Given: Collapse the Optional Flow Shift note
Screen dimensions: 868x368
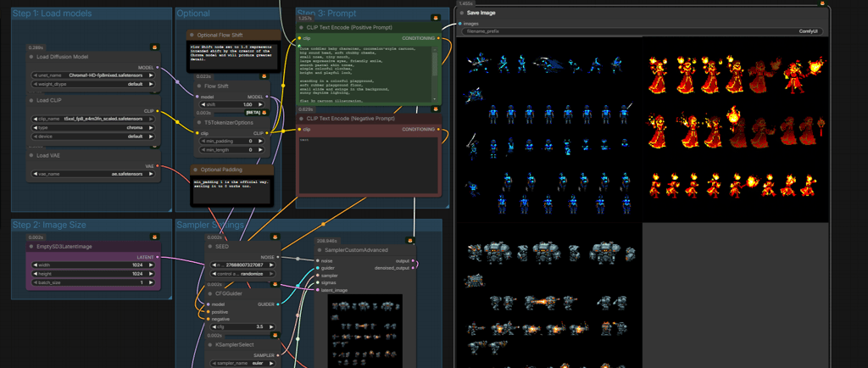Looking at the screenshot, I should (x=192, y=35).
